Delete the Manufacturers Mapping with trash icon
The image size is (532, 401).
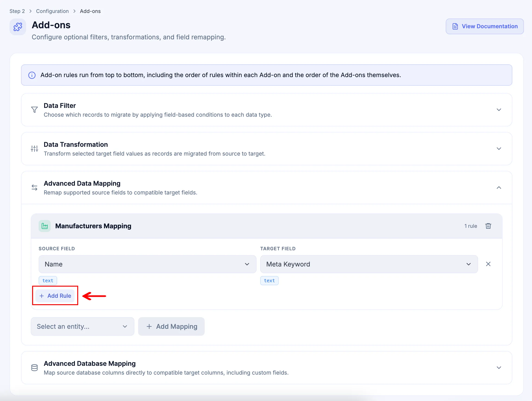coord(488,226)
